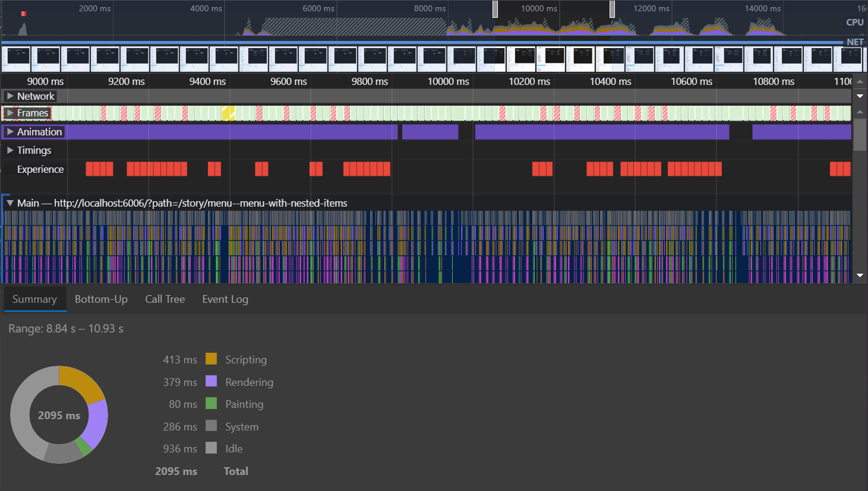Click the Rendering label in summary
The width and height of the screenshot is (868, 491).
(249, 382)
